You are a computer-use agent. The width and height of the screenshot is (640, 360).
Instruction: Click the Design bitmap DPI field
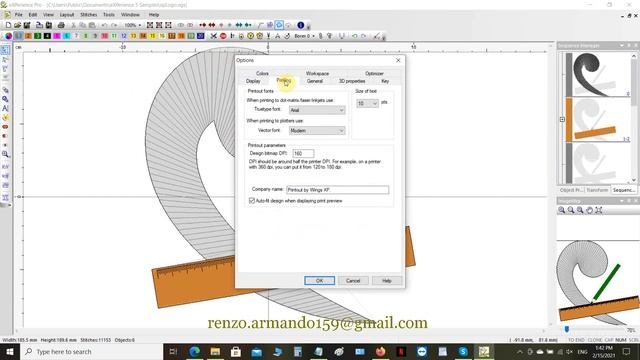(x=303, y=153)
